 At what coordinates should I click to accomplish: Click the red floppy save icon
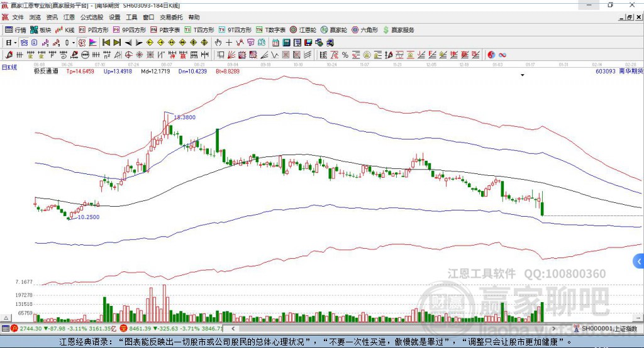[308, 43]
